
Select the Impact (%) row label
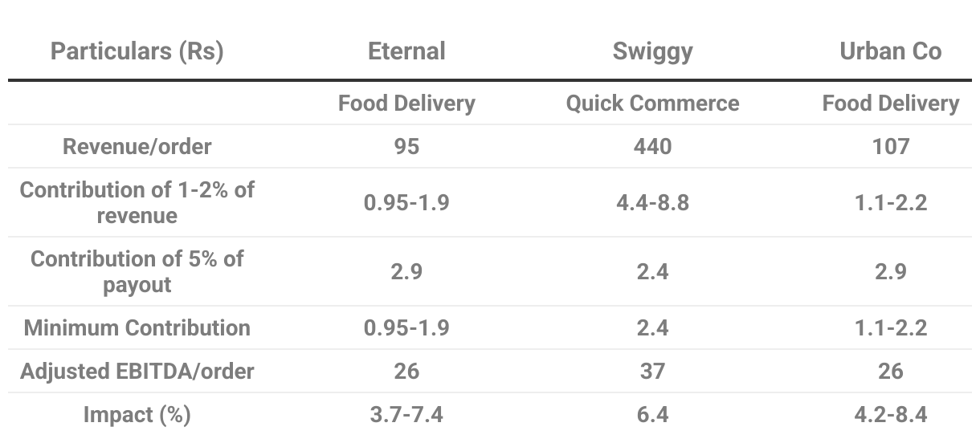(x=137, y=415)
